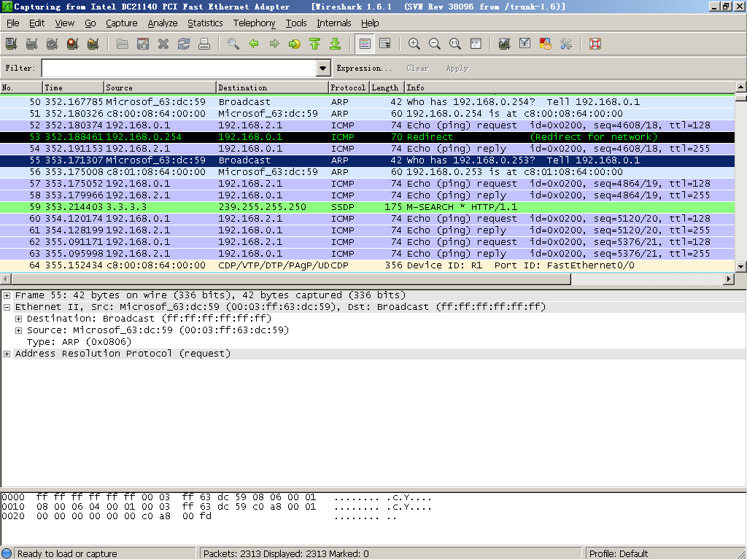This screenshot has height=560, width=747.
Task: Stop the running capture icon
Action: pyautogui.click(x=73, y=44)
